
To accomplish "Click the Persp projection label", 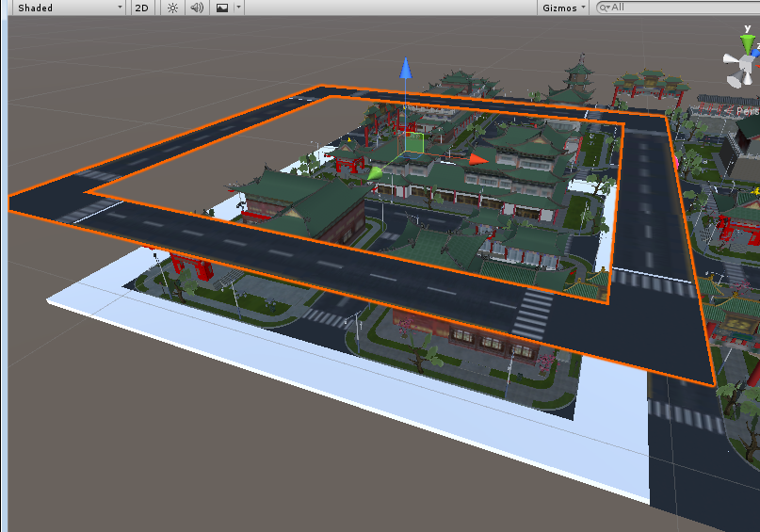I will coord(748,110).
